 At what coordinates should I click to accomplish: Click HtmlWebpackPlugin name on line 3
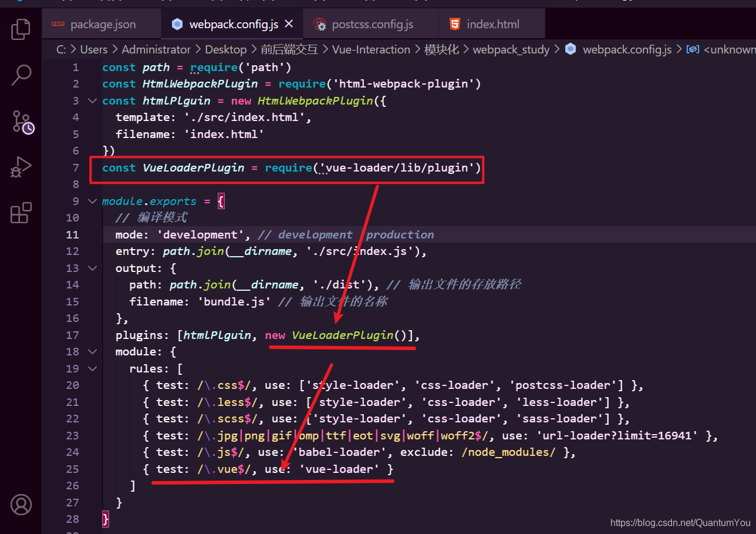pos(315,100)
